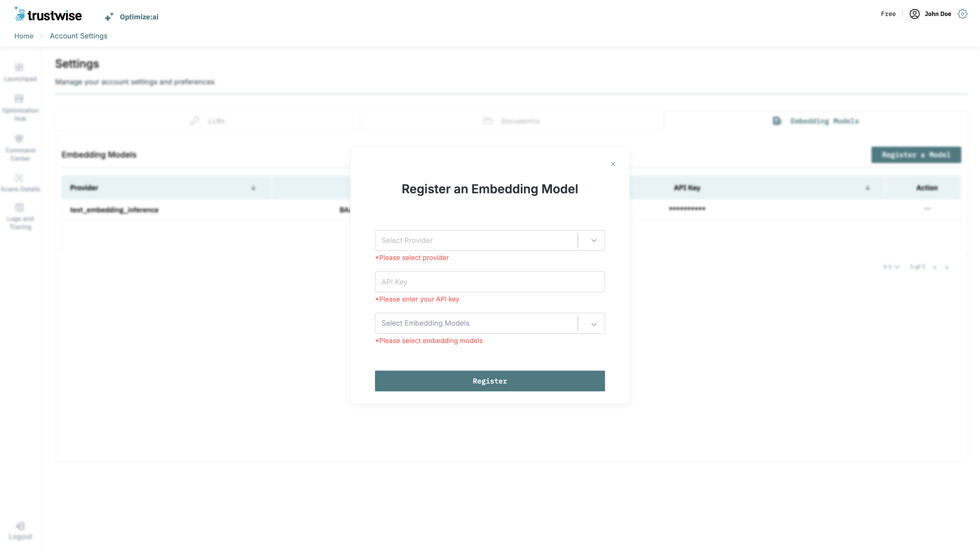Open the Command Center sidebar icon
980x552 pixels.
click(19, 139)
